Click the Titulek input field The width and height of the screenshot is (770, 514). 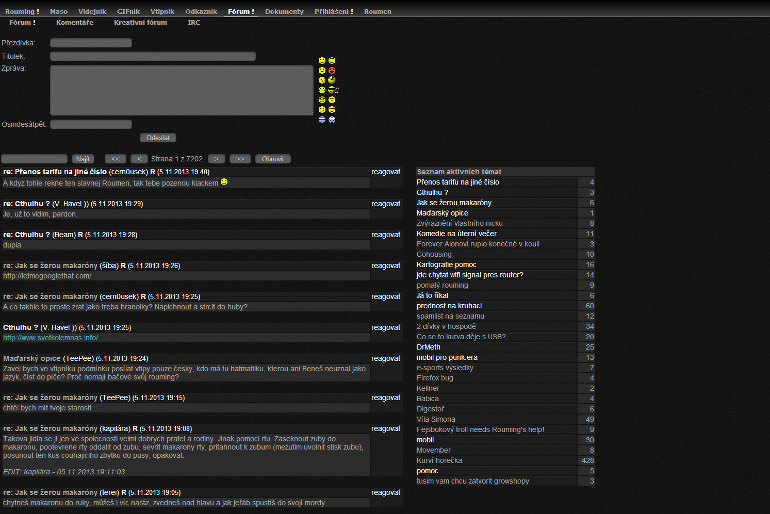(153, 56)
